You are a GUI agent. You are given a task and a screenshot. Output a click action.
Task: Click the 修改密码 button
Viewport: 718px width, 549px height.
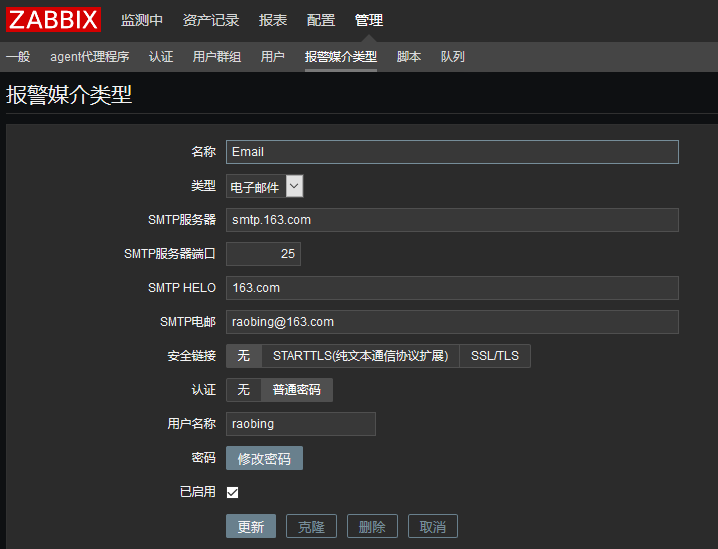pos(264,458)
